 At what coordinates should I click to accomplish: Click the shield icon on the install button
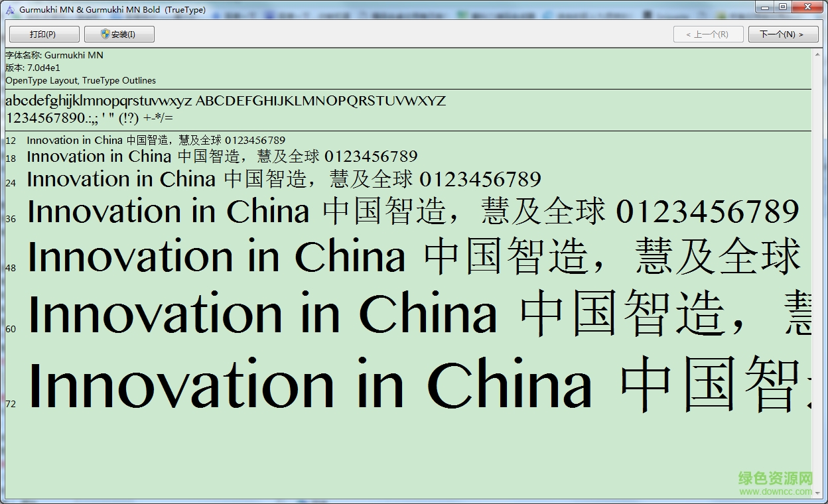pos(105,34)
